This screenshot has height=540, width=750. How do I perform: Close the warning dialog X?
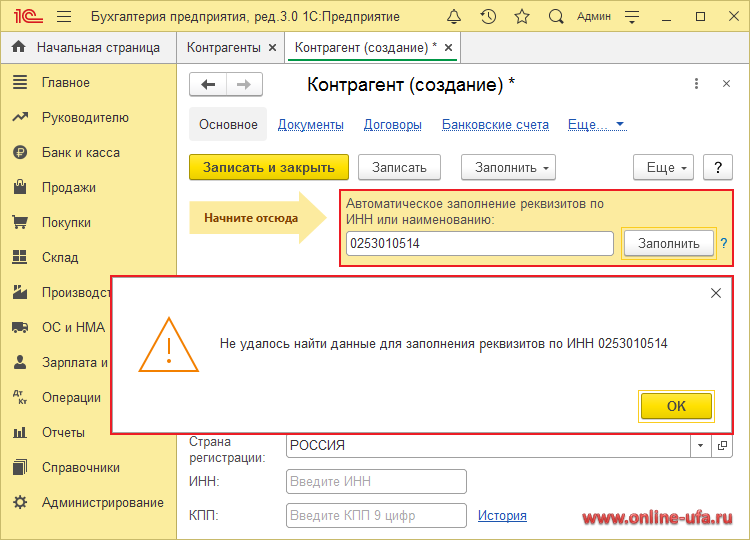pos(716,293)
